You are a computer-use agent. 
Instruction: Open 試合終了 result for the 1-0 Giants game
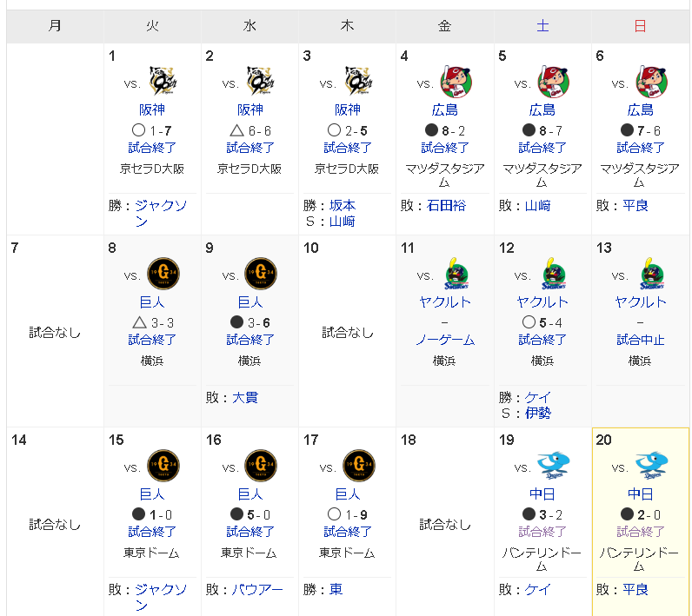[x=152, y=533]
